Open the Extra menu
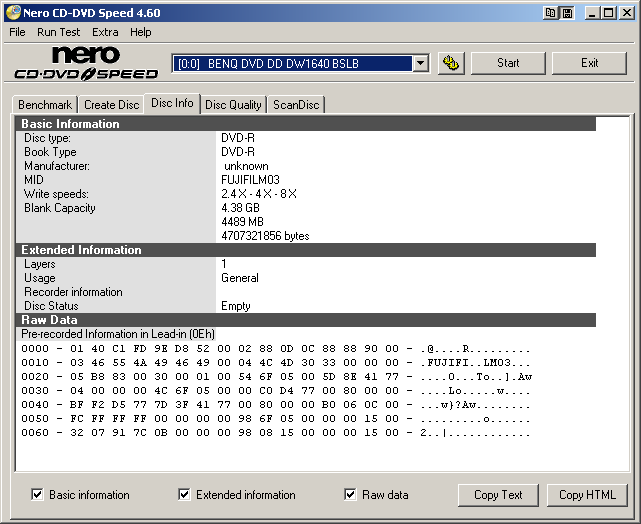 (x=105, y=32)
